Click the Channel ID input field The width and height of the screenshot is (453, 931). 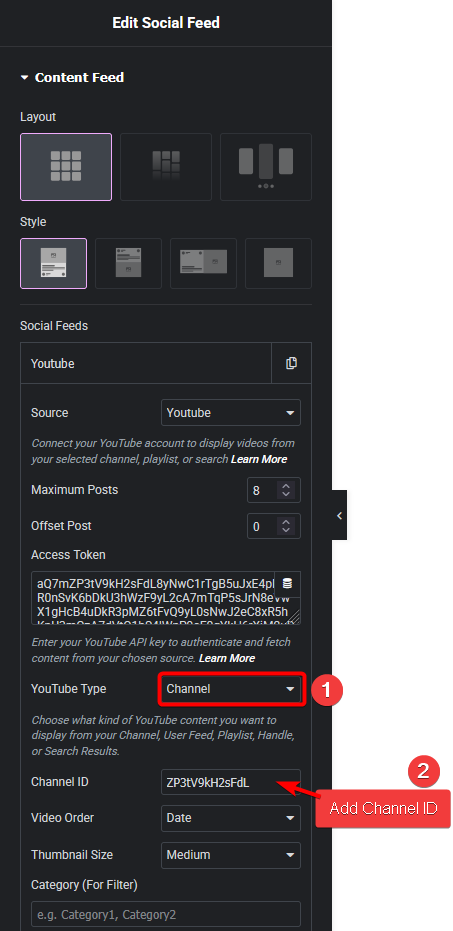click(x=230, y=783)
